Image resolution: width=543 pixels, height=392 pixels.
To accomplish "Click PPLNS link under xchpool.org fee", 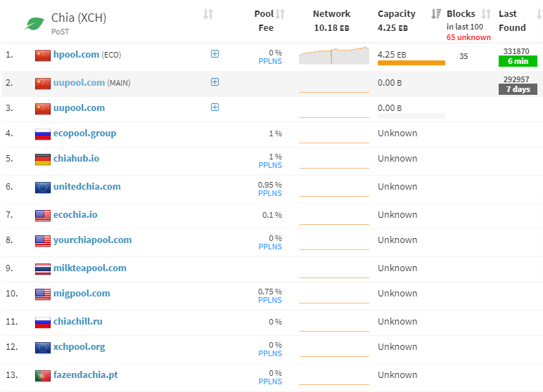I will pos(270,354).
